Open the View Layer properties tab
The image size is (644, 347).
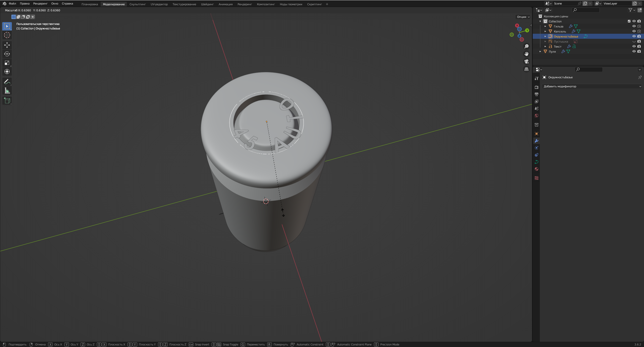[x=537, y=101]
